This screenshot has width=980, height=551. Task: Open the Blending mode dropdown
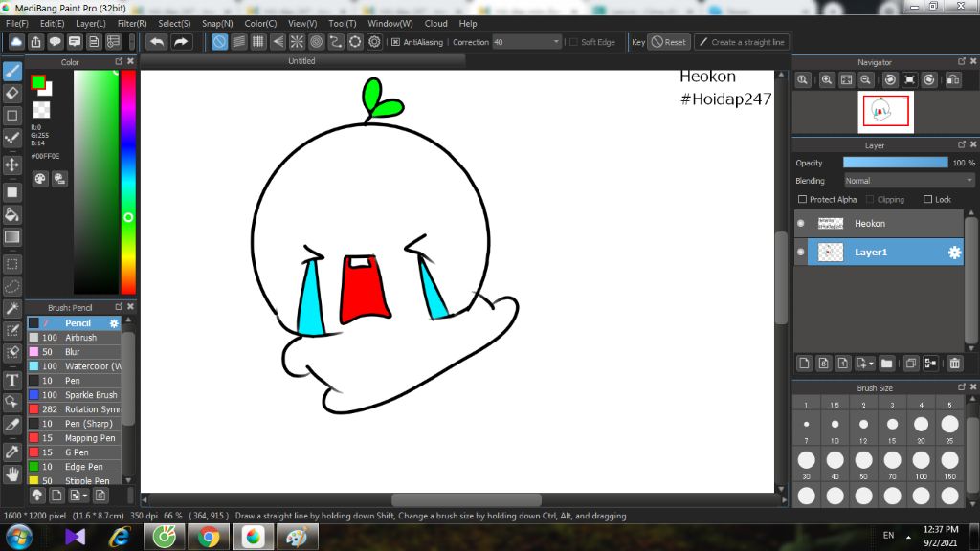point(909,181)
